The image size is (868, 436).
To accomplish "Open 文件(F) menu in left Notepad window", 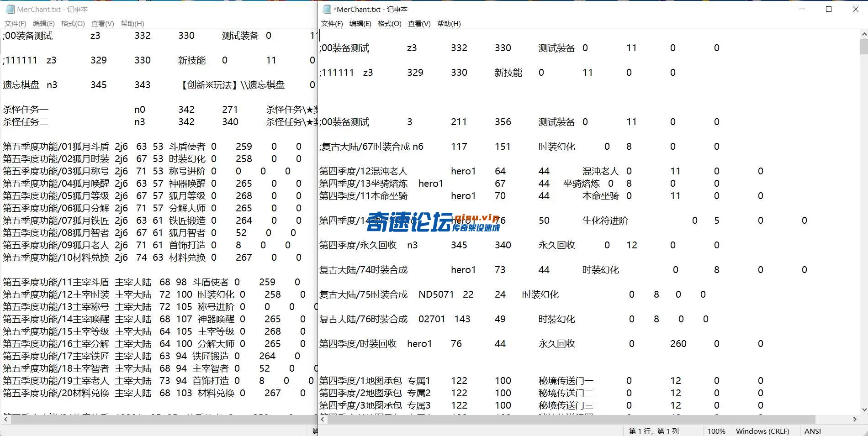I will [16, 23].
